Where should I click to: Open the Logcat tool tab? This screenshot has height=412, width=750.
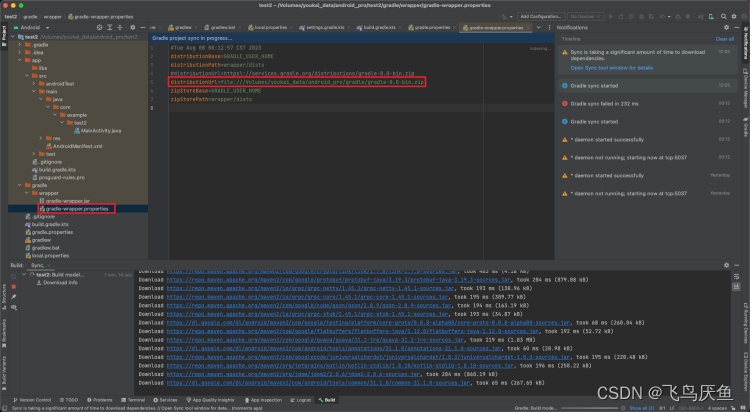click(x=301, y=400)
